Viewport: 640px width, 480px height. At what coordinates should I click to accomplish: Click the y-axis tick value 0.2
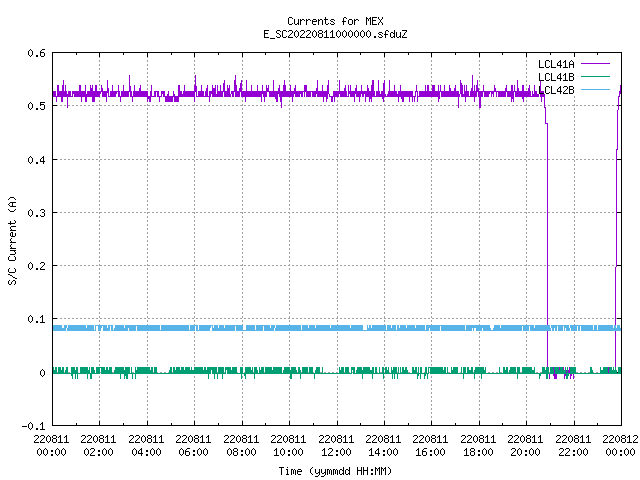(36, 266)
